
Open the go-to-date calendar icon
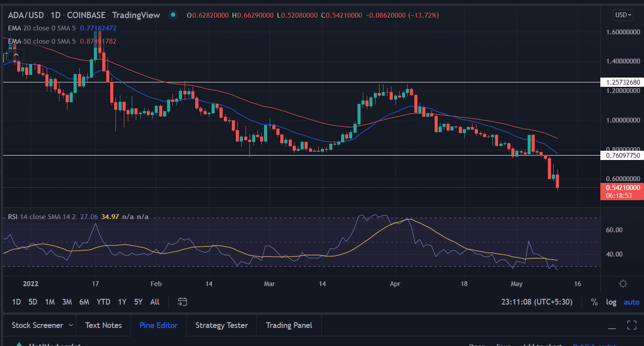182,302
